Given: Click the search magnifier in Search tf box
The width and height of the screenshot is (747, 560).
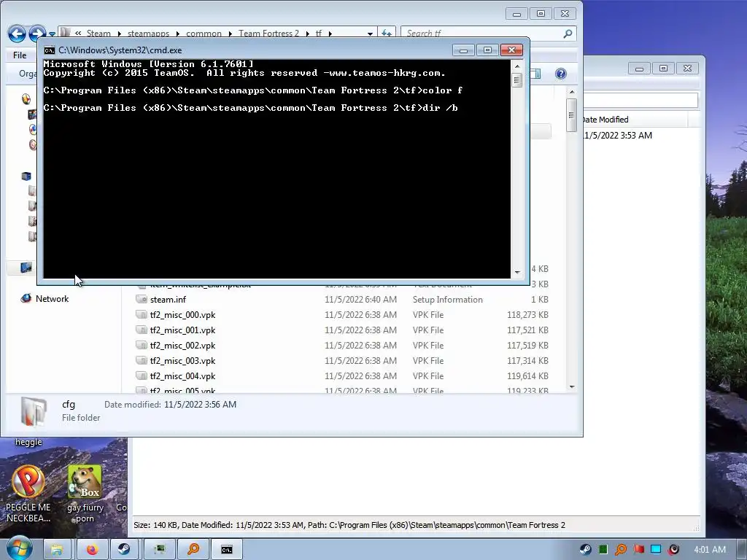Looking at the screenshot, I should [568, 34].
